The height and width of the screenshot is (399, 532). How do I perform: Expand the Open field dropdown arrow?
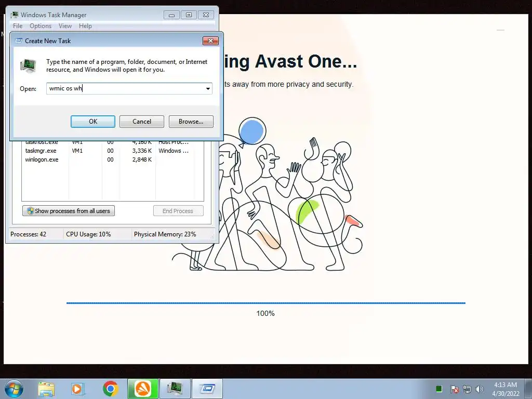tap(208, 88)
